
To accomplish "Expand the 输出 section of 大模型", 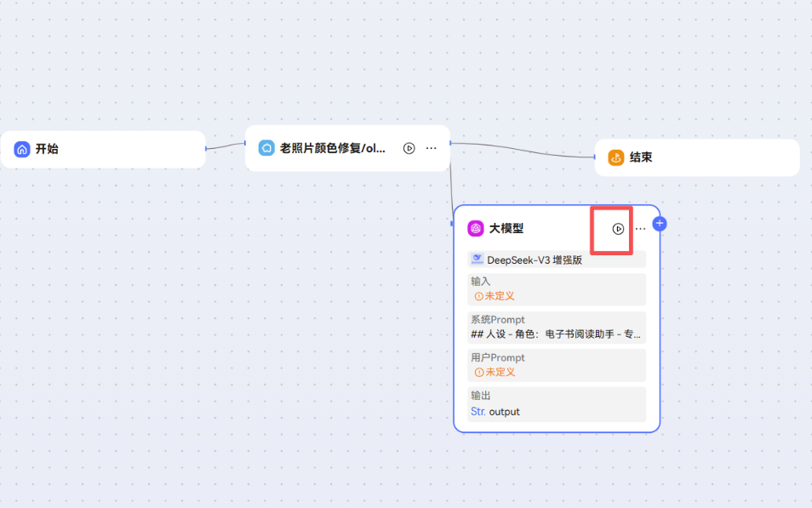I will (557, 403).
